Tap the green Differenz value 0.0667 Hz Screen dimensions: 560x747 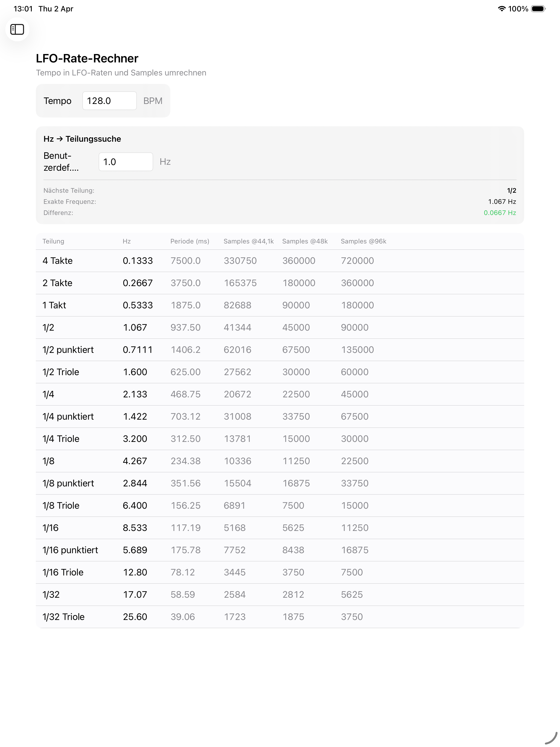pos(499,213)
